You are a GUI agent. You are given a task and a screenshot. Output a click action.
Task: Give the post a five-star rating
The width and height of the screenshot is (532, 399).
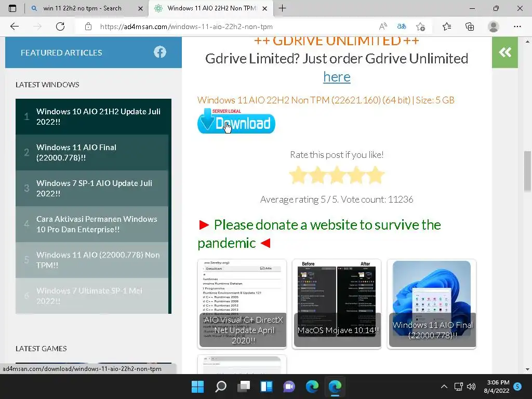(x=376, y=175)
